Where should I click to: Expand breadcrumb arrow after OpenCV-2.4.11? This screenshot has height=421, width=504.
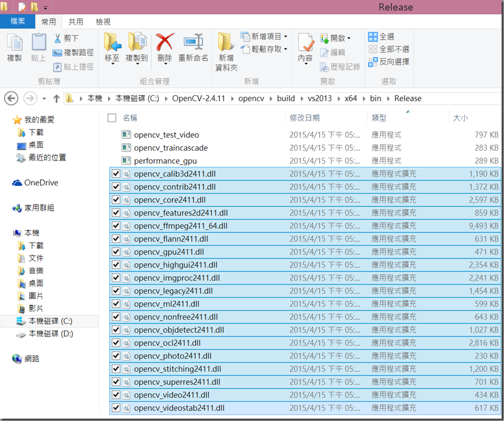click(232, 99)
